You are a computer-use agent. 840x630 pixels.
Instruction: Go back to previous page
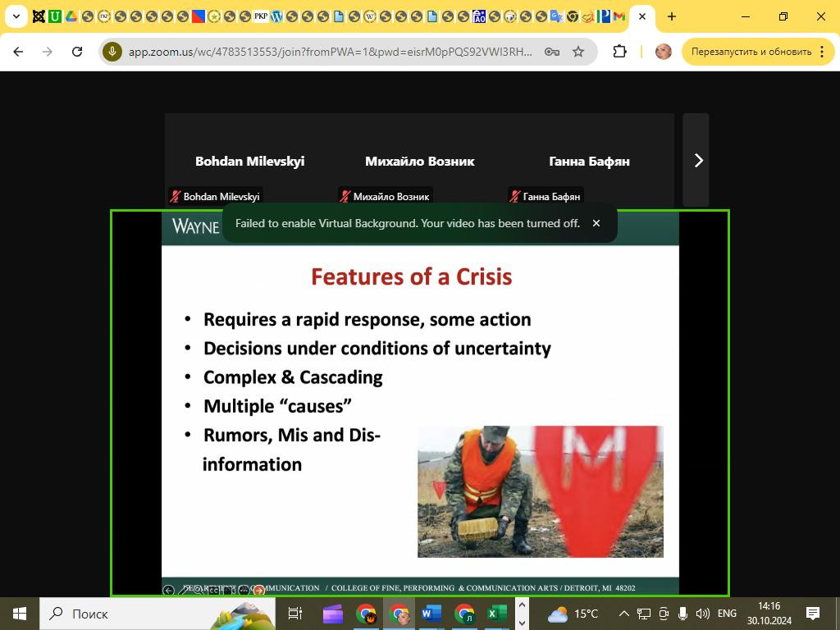[18, 52]
